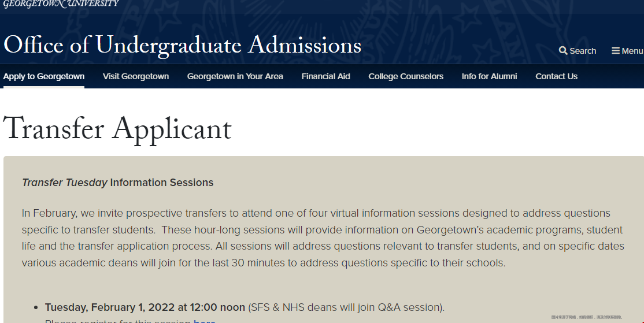Click the Search magnifying glass icon

coord(563,51)
